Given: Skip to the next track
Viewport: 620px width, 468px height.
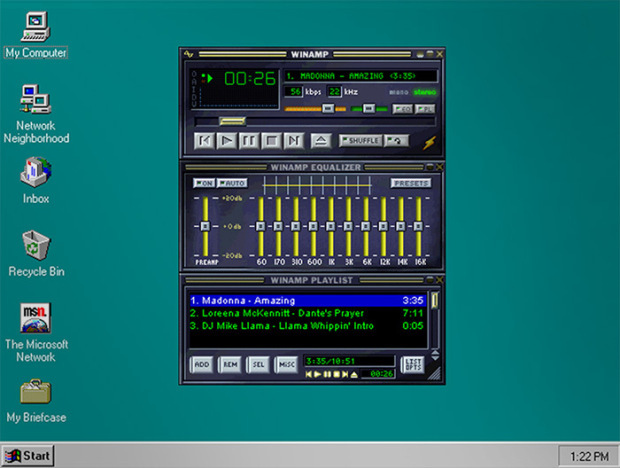Looking at the screenshot, I should 294,141.
